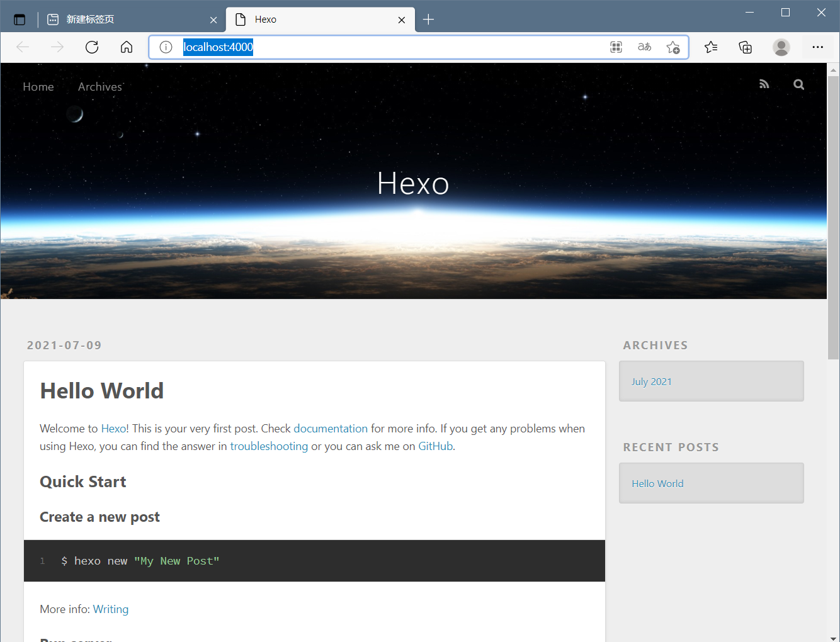840x642 pixels.
Task: Open the Collections icon
Action: tap(746, 47)
